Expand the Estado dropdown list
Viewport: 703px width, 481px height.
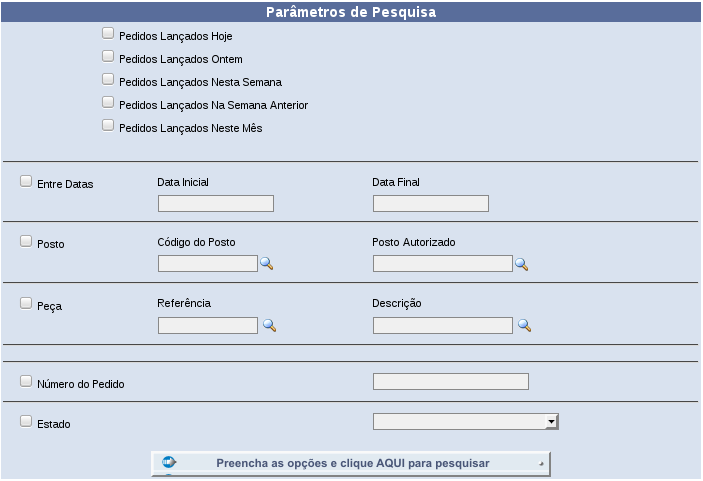coord(465,421)
